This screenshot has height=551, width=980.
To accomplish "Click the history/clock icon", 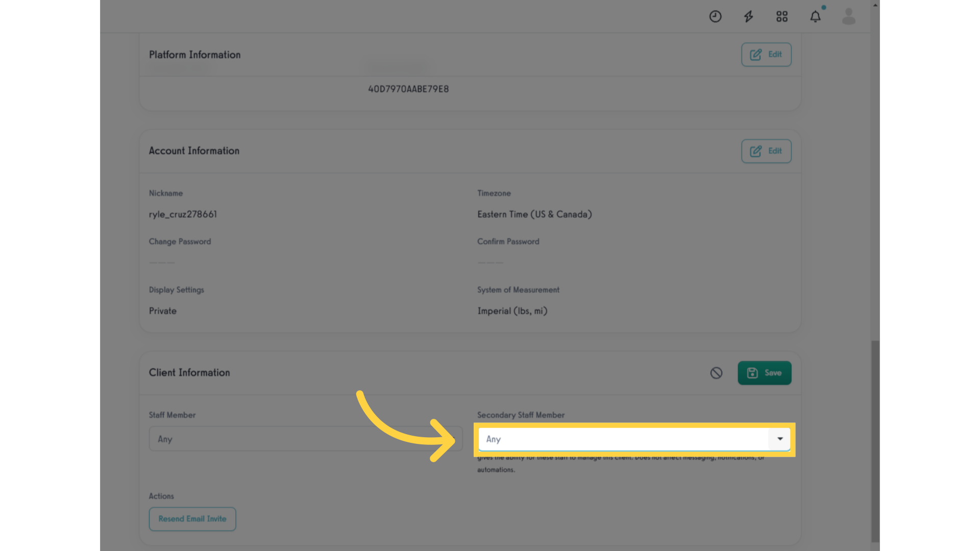I will (716, 16).
